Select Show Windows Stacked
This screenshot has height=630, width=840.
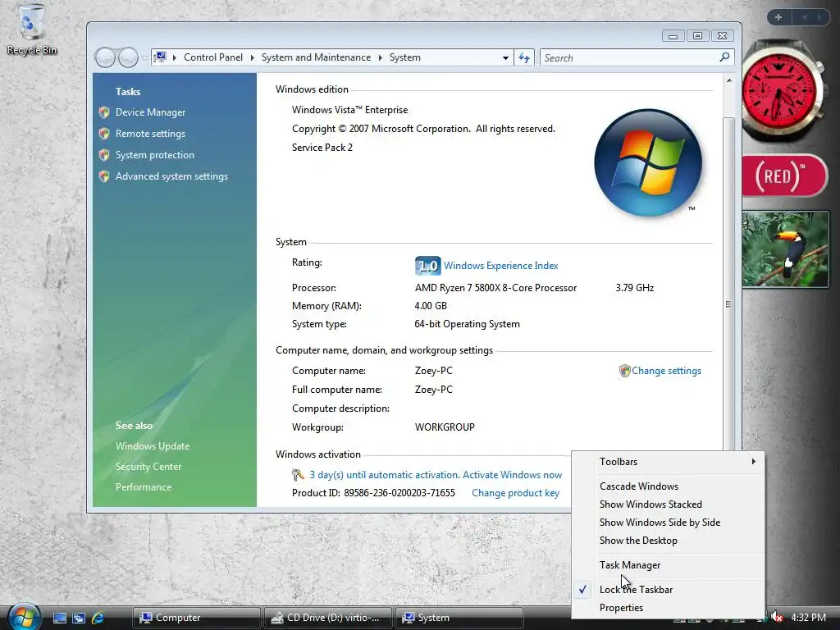pyautogui.click(x=668, y=504)
